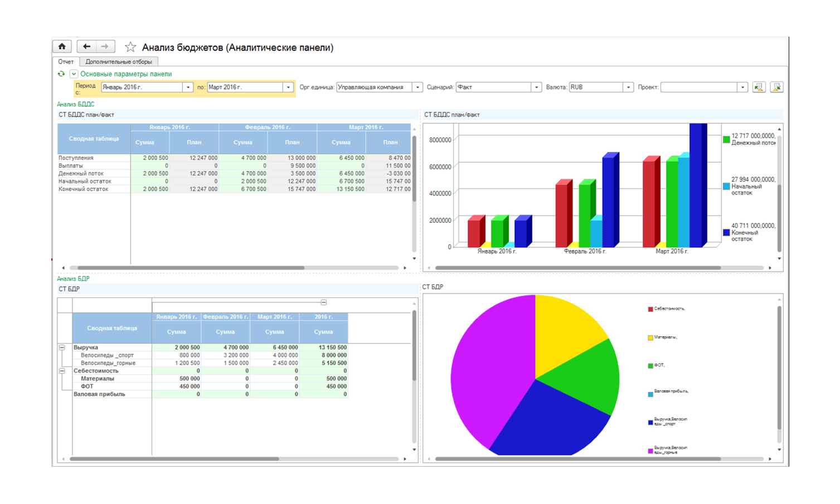840x504 pixels.
Task: Open the Валюта RUB dropdown
Action: pos(628,87)
